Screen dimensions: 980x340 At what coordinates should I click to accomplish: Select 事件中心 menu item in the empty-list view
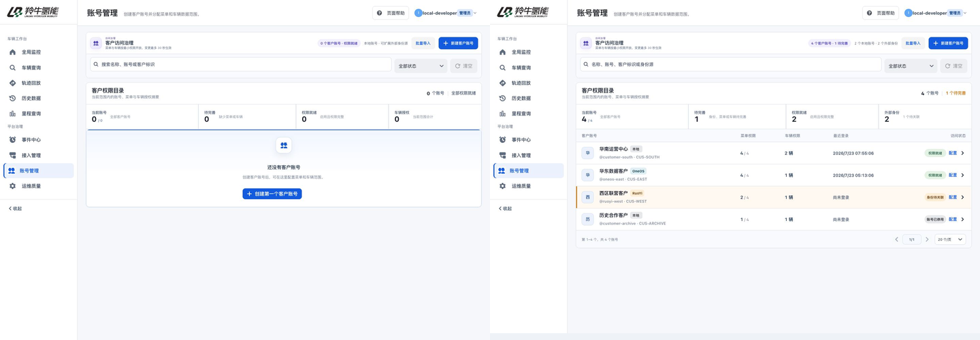tap(38, 140)
